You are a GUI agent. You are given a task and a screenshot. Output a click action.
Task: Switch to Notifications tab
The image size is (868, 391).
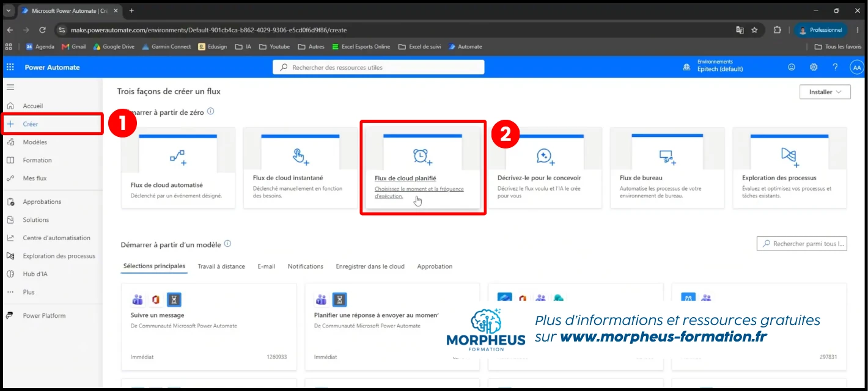pos(306,266)
